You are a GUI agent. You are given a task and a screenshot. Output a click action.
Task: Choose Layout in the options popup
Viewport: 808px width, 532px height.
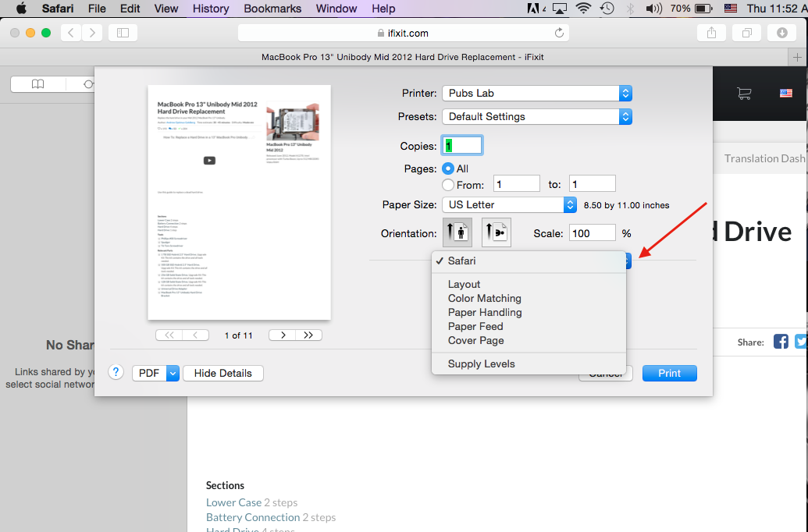529,284
